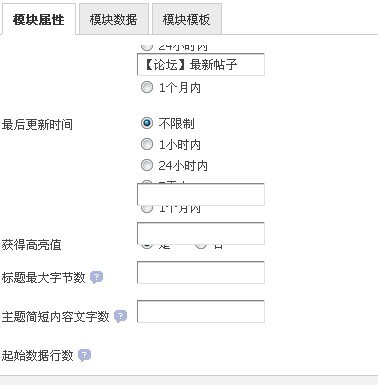The width and height of the screenshot is (378, 385).
Task: Focus the 标题最大字节数 input box
Action: click(x=201, y=272)
